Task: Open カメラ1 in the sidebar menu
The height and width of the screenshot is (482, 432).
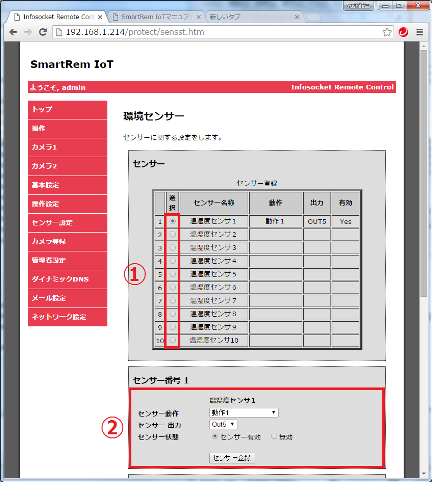Action: 67,147
